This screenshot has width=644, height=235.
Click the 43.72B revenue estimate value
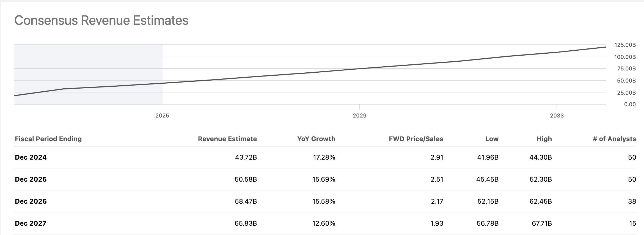click(x=246, y=157)
